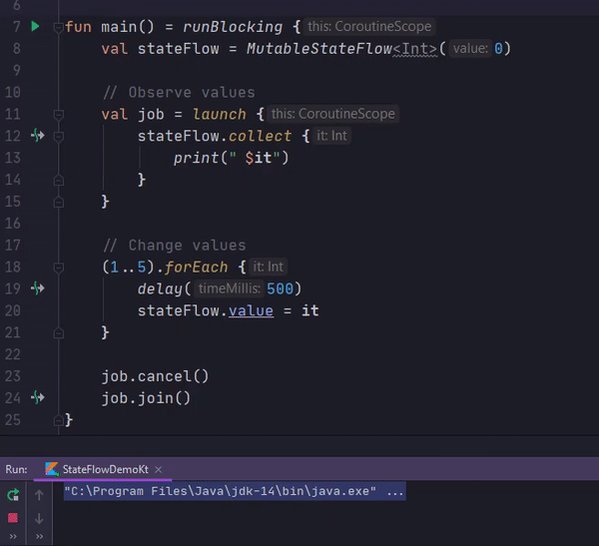Viewport: 599px width, 546px height.
Task: Click 'job.join()' on line 24
Action: click(x=146, y=398)
